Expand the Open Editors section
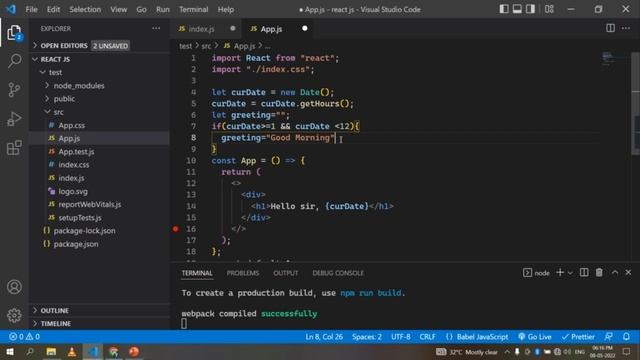The image size is (640, 360). click(x=99, y=45)
